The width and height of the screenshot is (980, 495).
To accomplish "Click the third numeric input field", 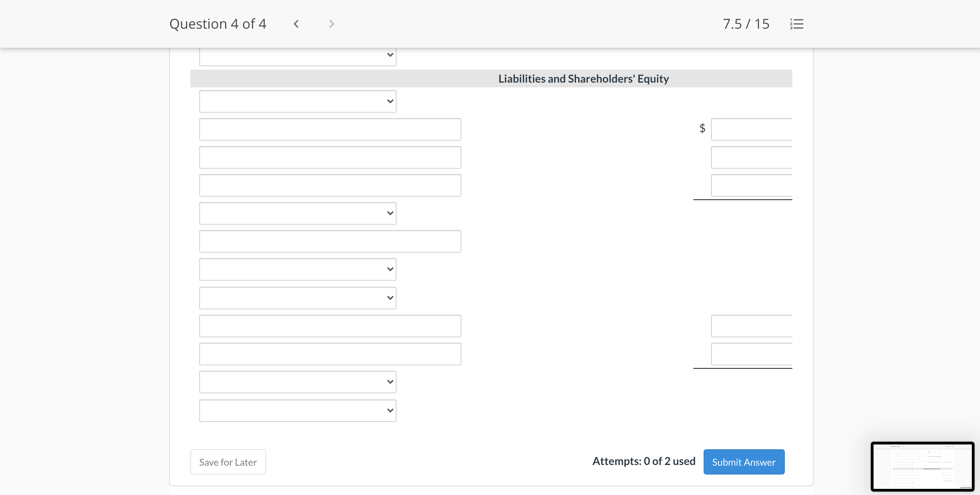I will pos(752,185).
